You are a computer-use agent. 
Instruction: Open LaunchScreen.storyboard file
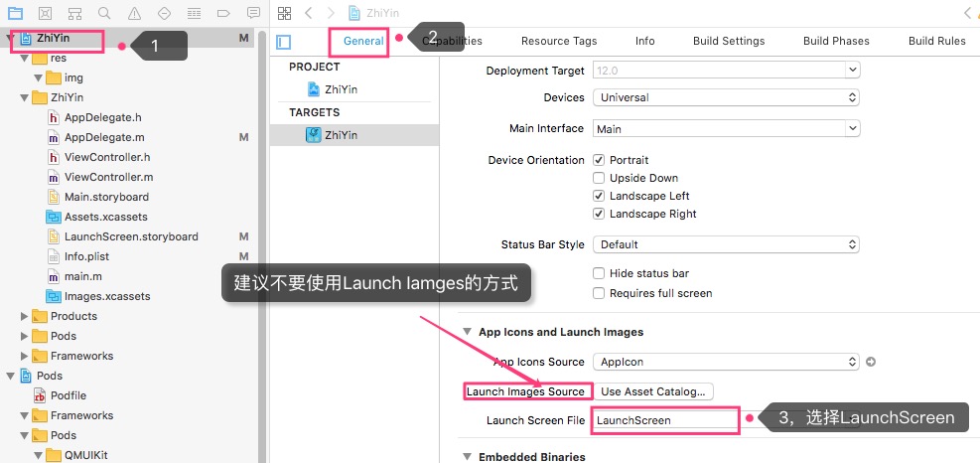click(x=131, y=236)
